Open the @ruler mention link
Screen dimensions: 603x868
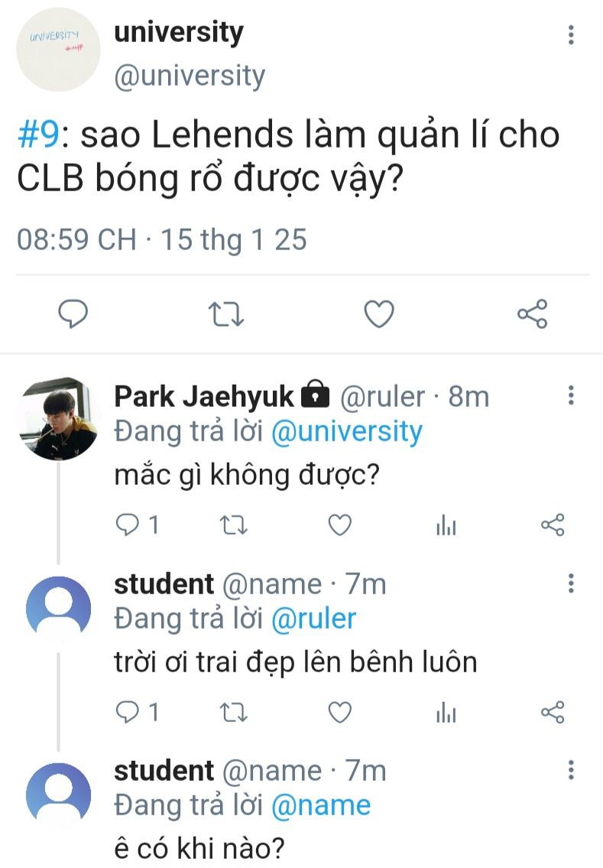(x=314, y=619)
